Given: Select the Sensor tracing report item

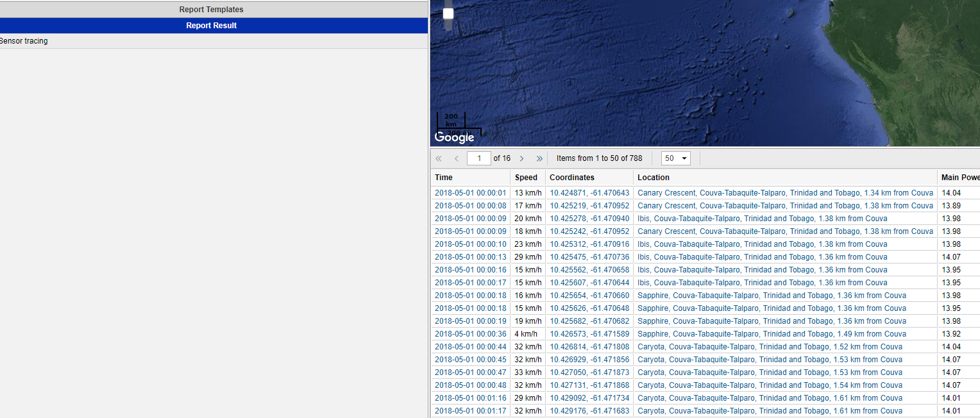Looking at the screenshot, I should tap(24, 41).
